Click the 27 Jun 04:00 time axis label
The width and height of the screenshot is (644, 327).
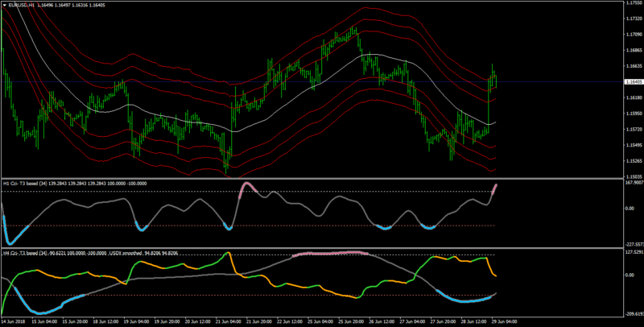412,321
